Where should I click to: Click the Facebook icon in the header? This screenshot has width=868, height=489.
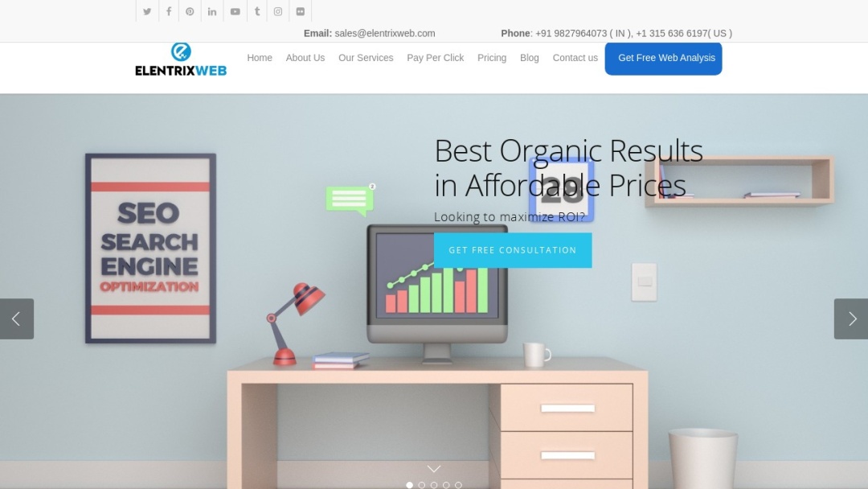coord(168,11)
